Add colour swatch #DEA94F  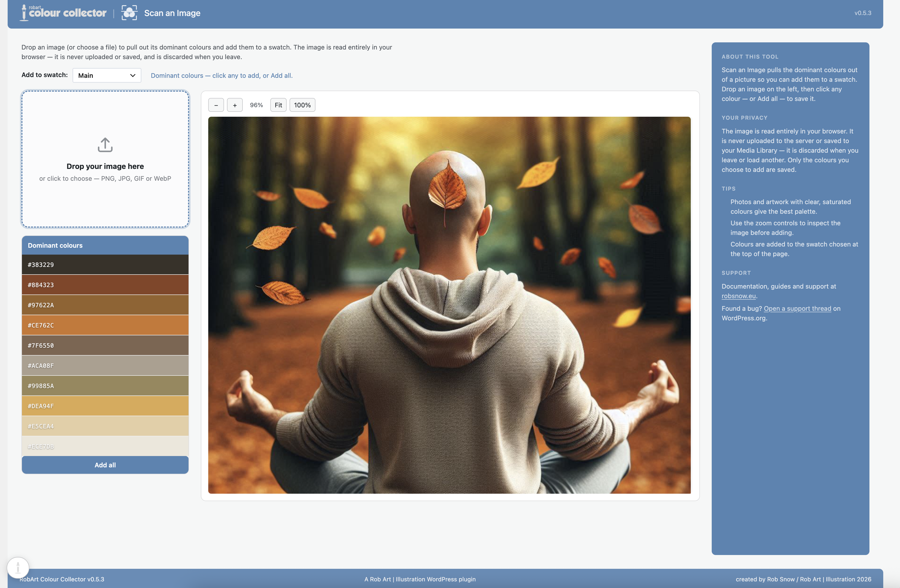tap(105, 406)
